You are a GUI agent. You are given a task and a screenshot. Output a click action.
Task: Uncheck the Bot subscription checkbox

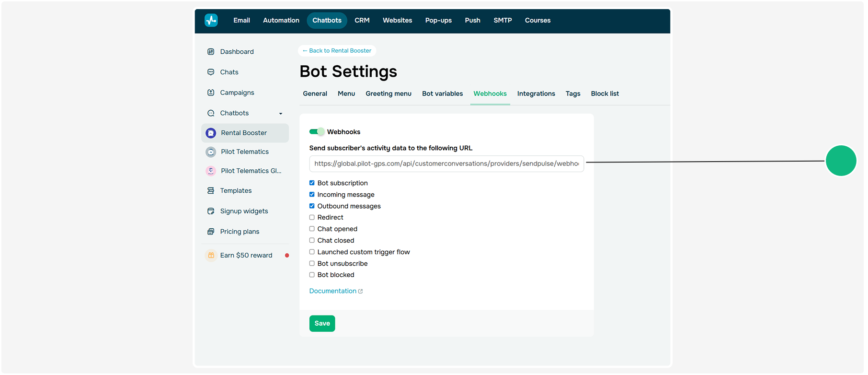pos(312,183)
